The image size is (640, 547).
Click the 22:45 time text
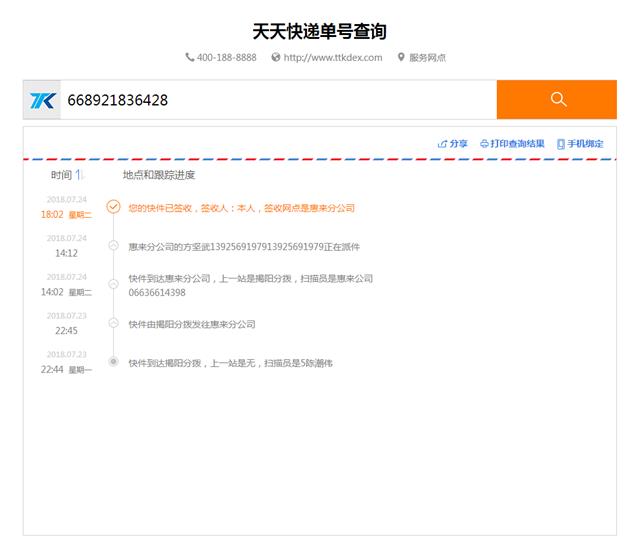click(x=66, y=331)
